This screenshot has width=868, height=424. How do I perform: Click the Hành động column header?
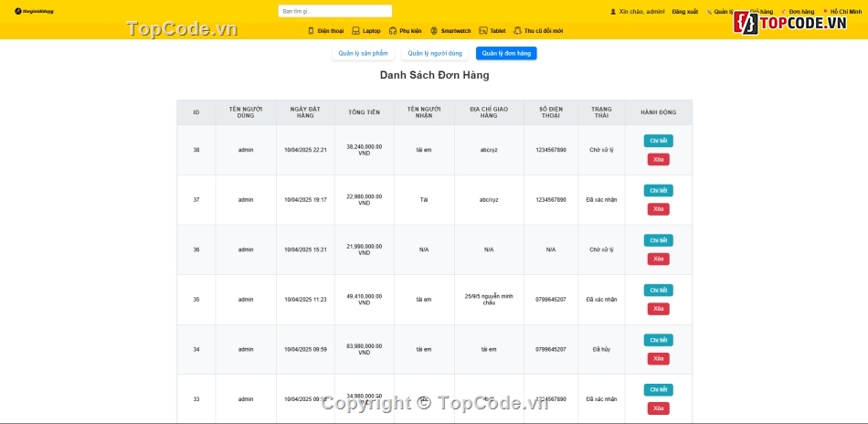[x=658, y=112]
